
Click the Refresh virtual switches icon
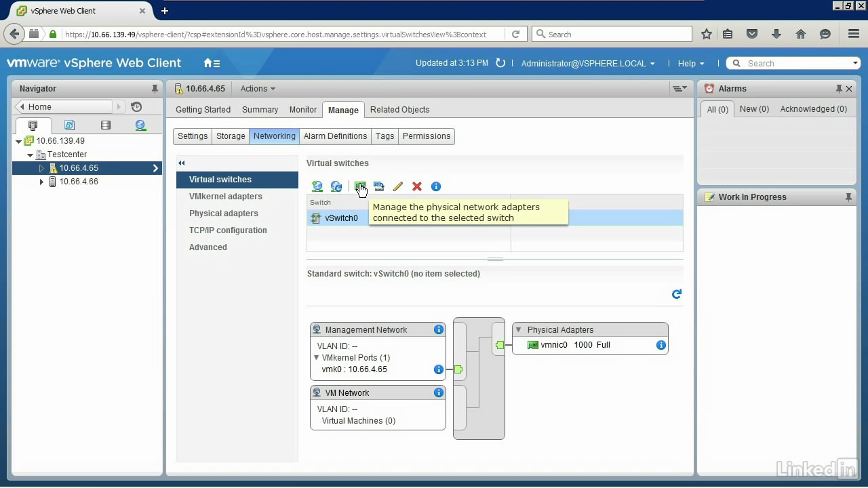pos(336,186)
